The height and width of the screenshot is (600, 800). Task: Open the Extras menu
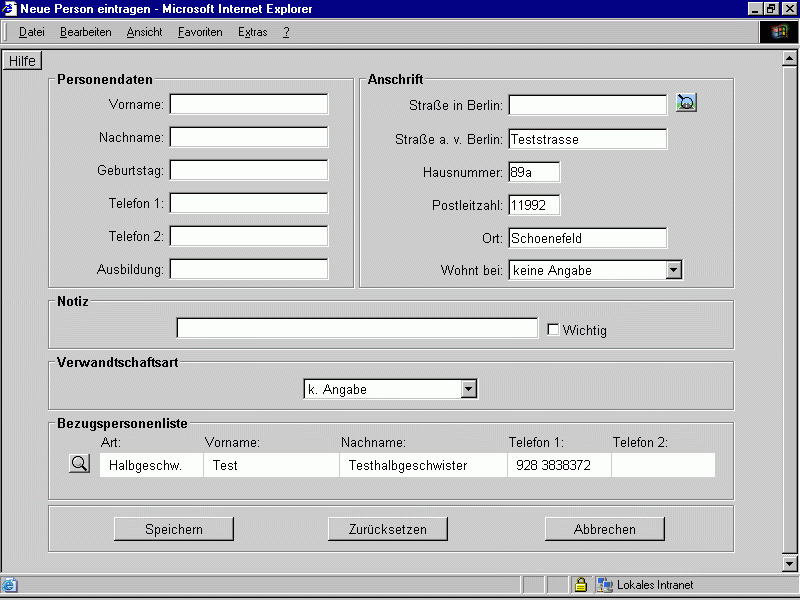coord(253,32)
